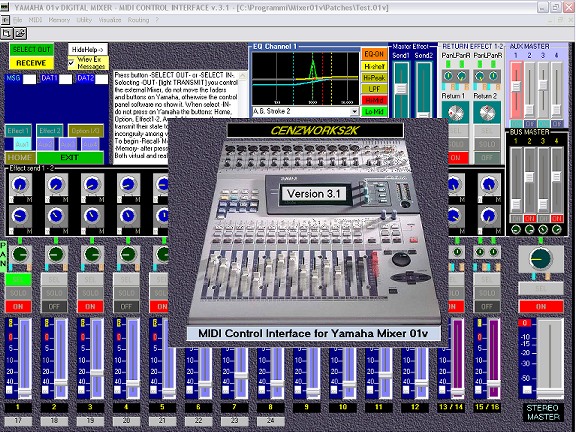Click the DAT1 input box
Screen dimensions: 576x432
(65, 79)
